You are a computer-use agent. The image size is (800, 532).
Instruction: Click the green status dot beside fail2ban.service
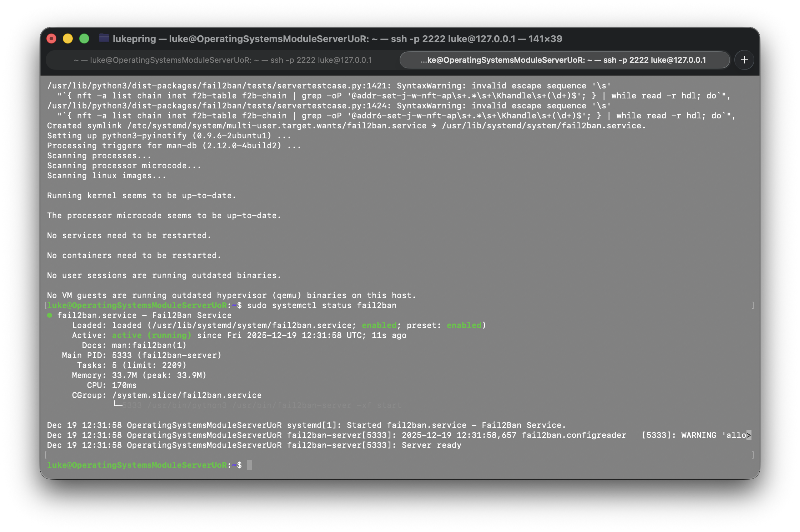[x=50, y=315]
